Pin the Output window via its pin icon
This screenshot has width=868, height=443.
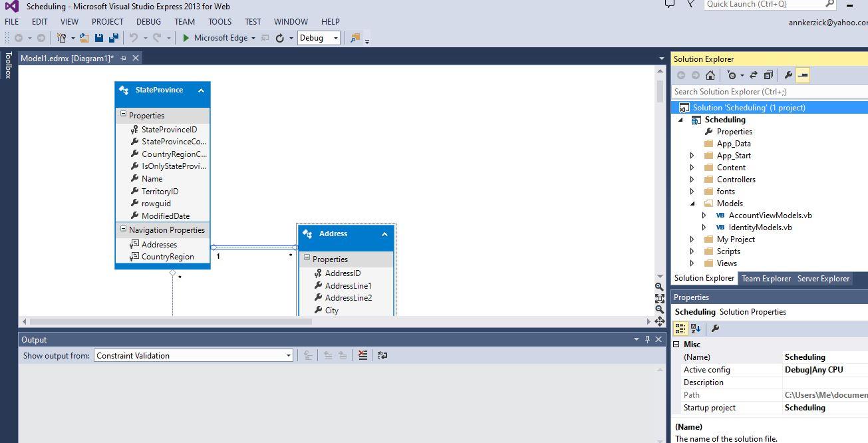(x=647, y=339)
